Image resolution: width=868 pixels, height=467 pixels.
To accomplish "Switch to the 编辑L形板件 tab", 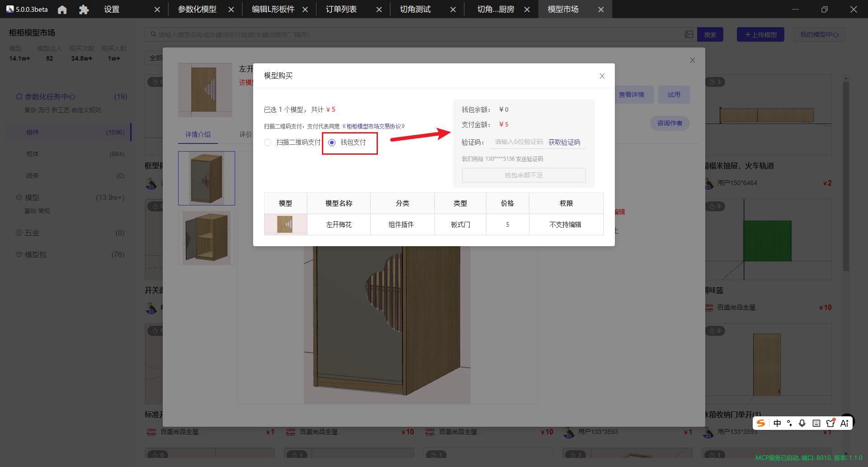I will point(273,10).
